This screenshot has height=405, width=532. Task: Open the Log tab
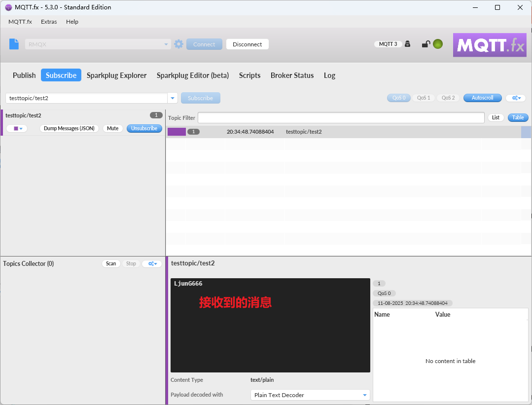[x=329, y=75]
